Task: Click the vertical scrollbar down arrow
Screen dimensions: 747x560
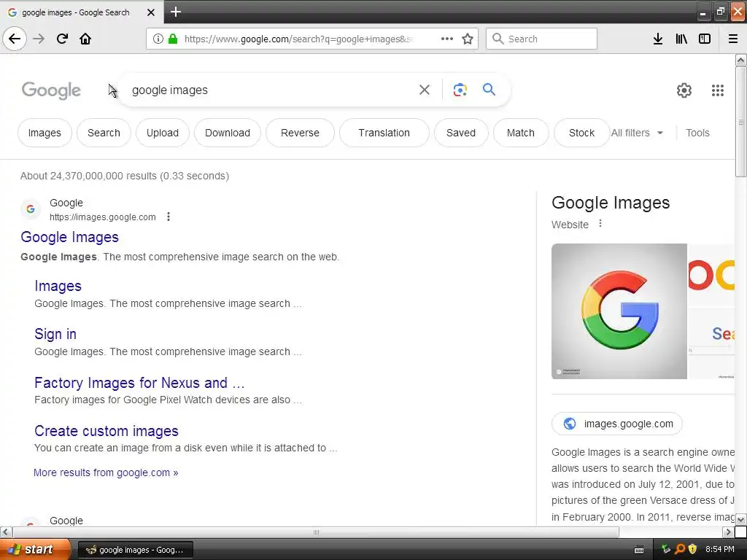Action: [x=740, y=519]
